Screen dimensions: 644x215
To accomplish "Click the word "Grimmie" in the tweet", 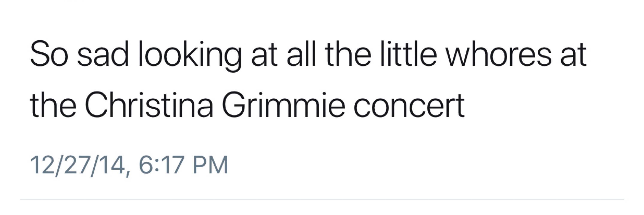I will [x=284, y=105].
